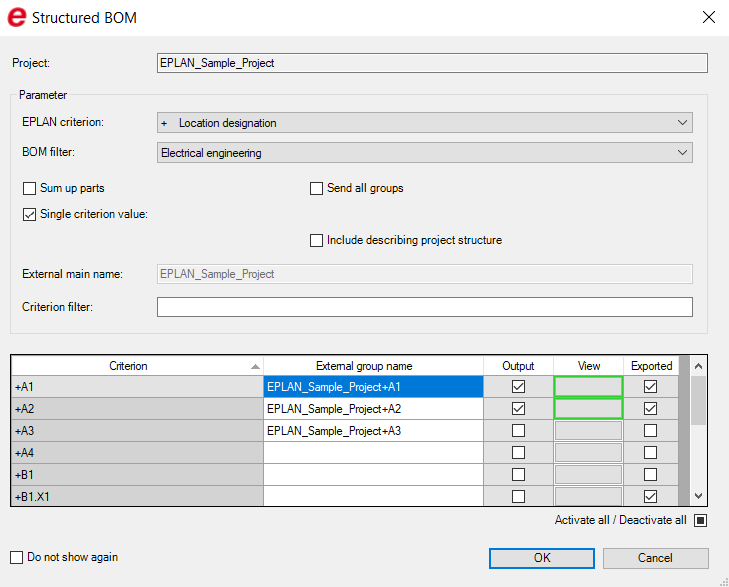Check Include describing project structure
The height and width of the screenshot is (587, 729).
pyautogui.click(x=316, y=240)
